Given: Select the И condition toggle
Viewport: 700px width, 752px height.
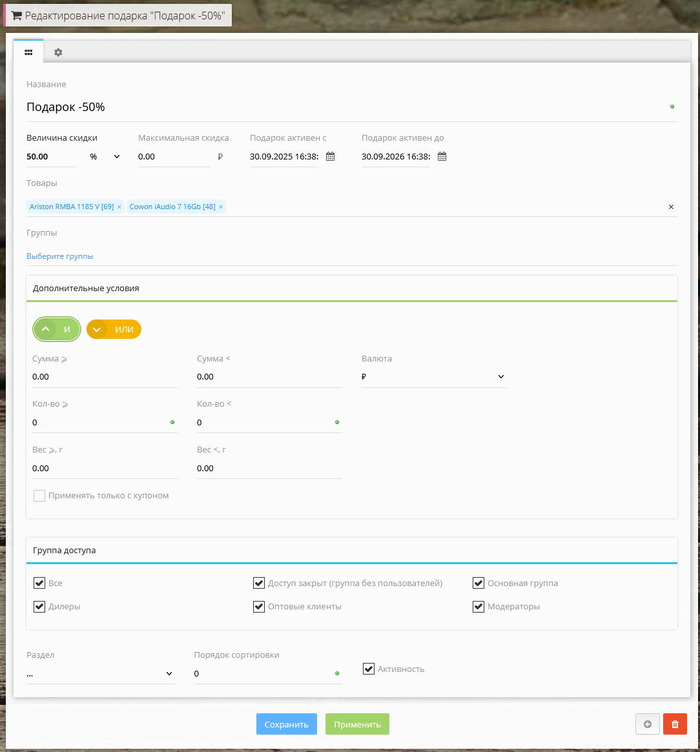Looking at the screenshot, I should (57, 329).
